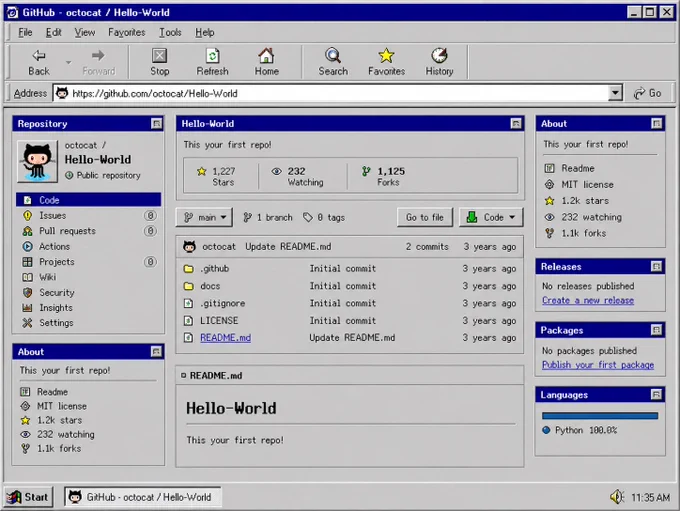Open the Favorites menu in menu bar
The width and height of the screenshot is (680, 511).
click(x=127, y=33)
